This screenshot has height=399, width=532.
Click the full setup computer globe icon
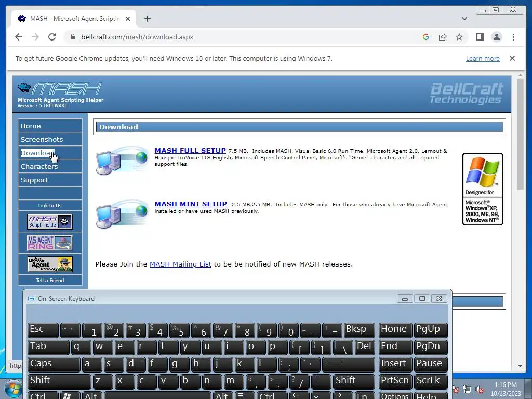click(x=122, y=160)
